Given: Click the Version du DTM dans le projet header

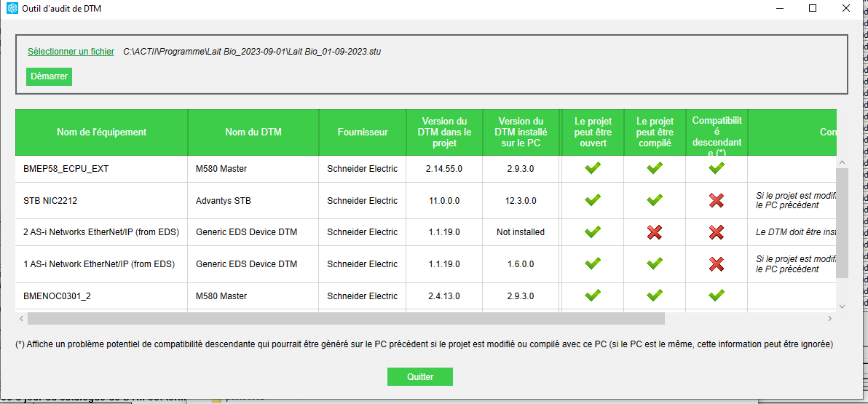Looking at the screenshot, I should [x=444, y=132].
